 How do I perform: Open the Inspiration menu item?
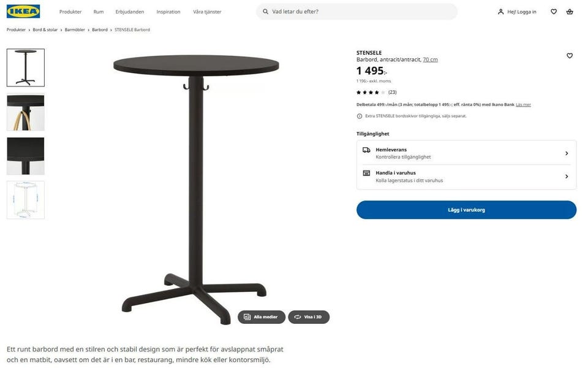tap(168, 12)
